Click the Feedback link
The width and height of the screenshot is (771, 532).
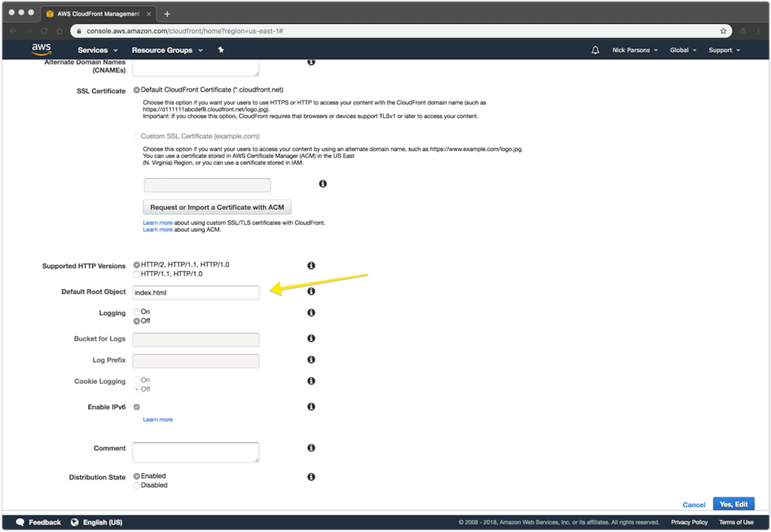click(44, 522)
